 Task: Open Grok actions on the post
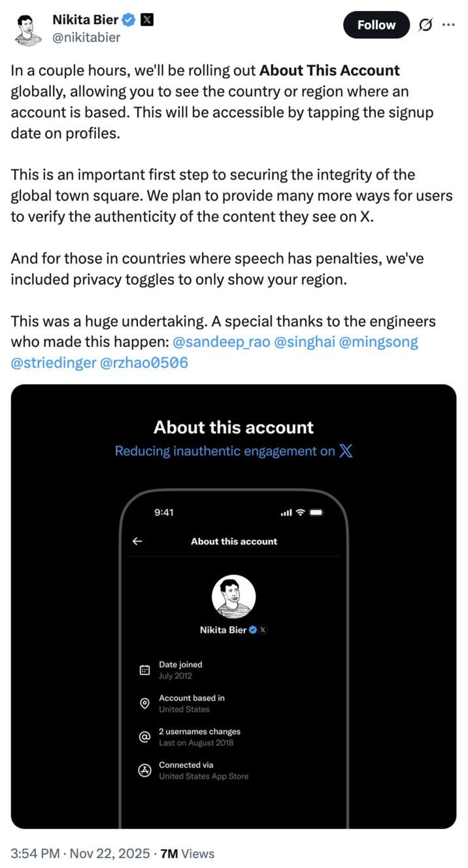[426, 24]
